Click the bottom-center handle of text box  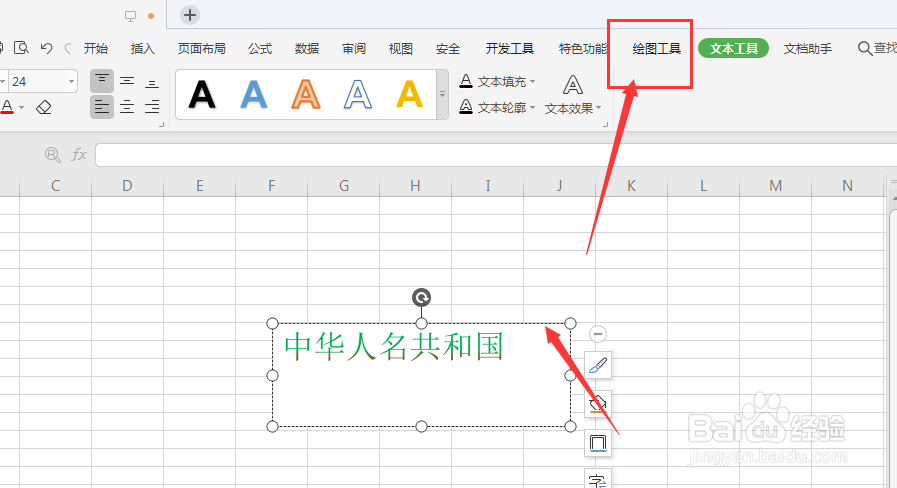[x=422, y=426]
